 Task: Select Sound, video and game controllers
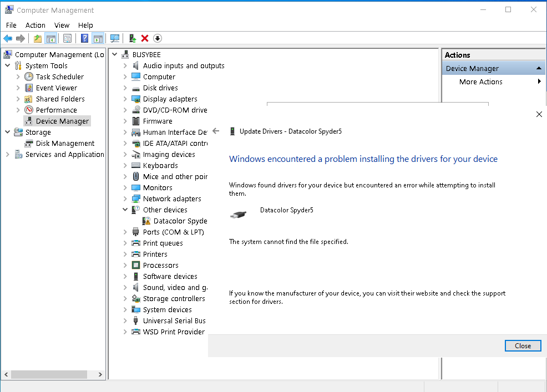[175, 287]
